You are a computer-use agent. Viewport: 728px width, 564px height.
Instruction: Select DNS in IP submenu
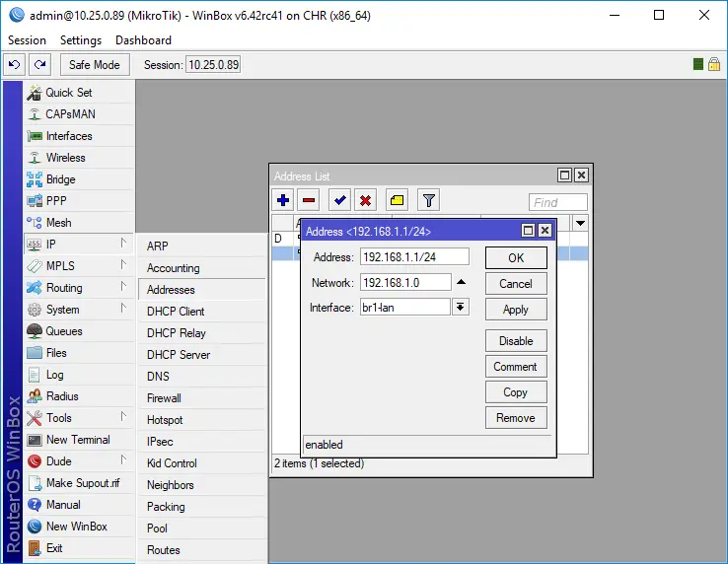202,377
